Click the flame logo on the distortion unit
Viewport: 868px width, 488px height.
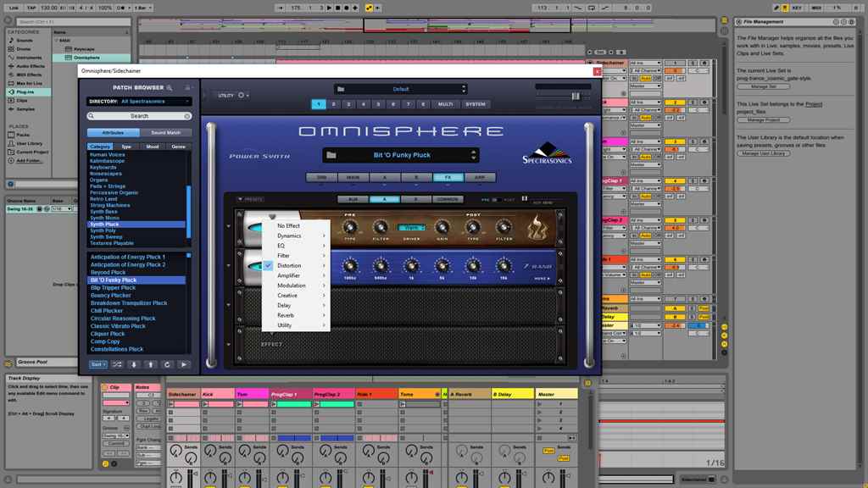537,227
